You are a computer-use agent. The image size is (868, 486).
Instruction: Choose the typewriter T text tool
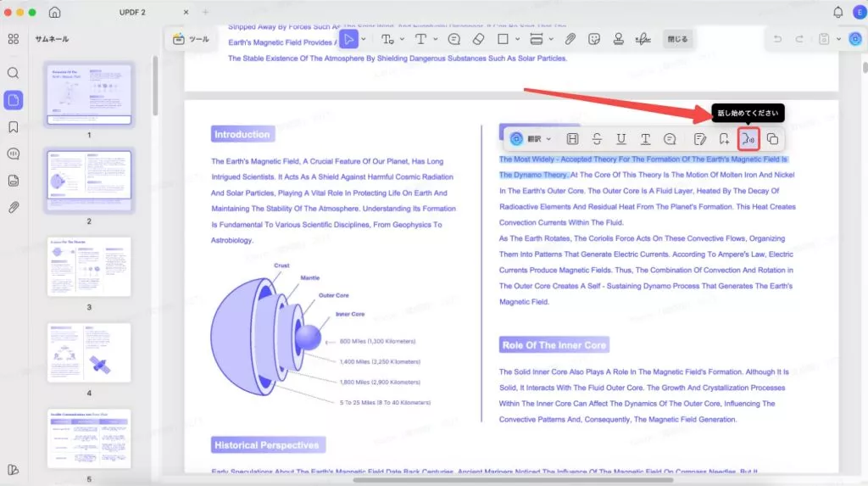(420, 39)
